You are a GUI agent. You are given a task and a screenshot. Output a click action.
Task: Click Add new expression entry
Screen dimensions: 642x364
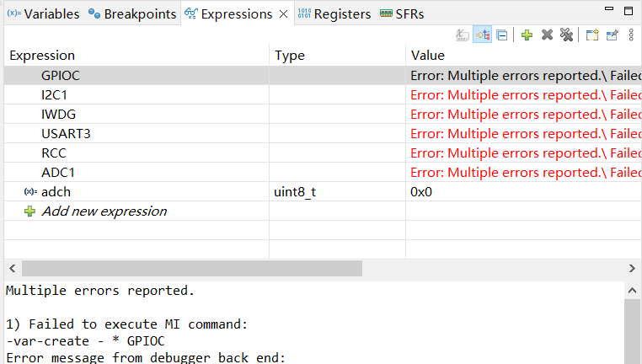point(104,211)
